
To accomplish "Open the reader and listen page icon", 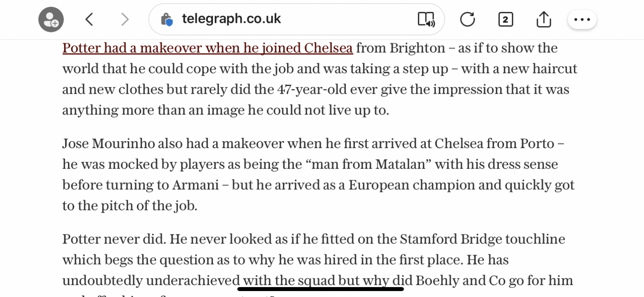I will 426,19.
